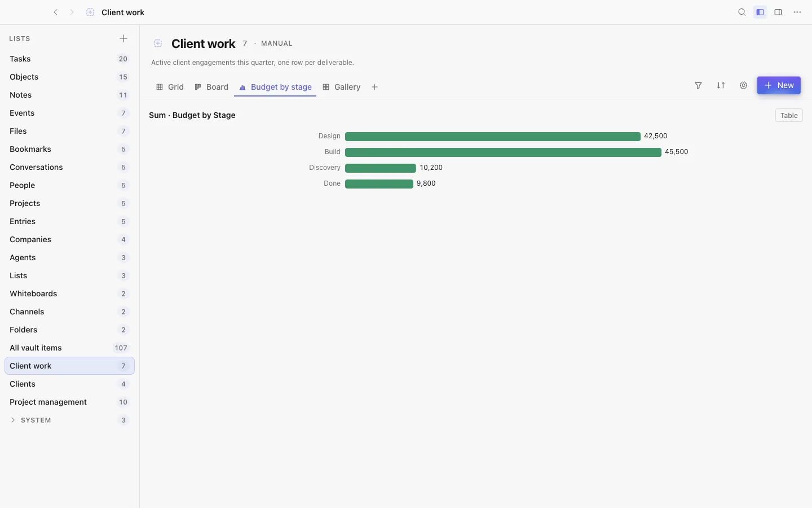Open the Conversations list
The width and height of the screenshot is (812, 508).
point(69,167)
